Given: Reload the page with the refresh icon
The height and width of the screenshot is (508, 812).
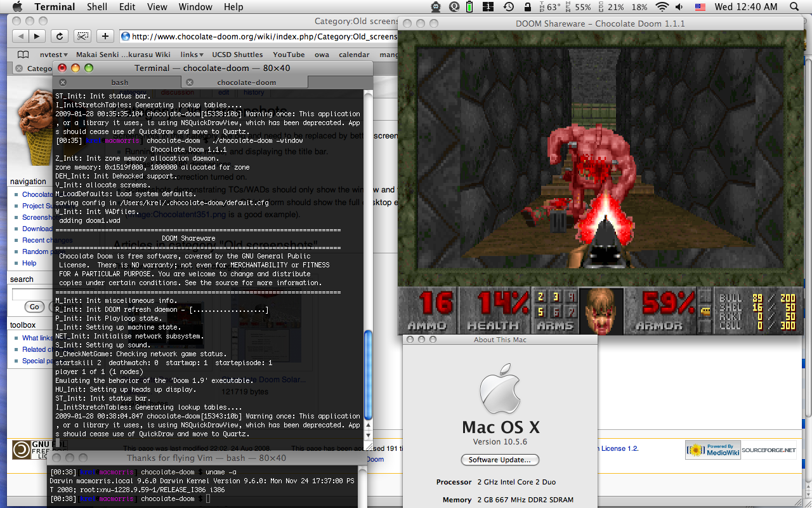Looking at the screenshot, I should click(59, 36).
